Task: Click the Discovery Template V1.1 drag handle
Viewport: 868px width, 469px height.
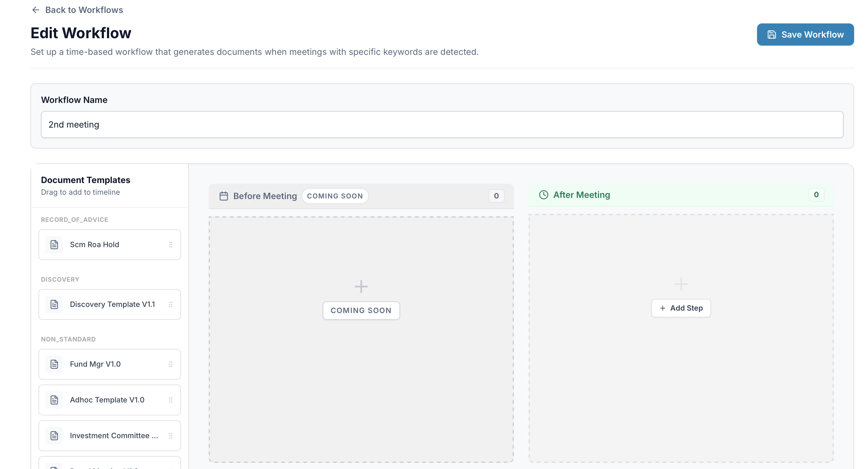Action: 170,304
